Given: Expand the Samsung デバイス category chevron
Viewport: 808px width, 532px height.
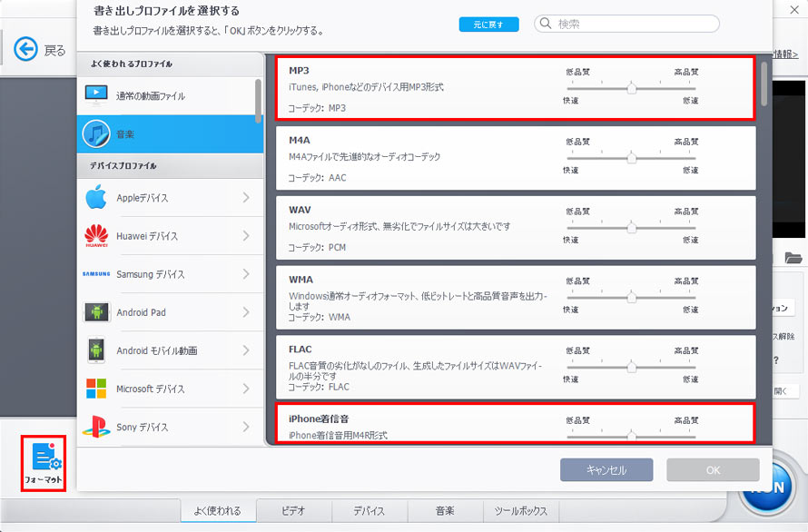Looking at the screenshot, I should [246, 274].
